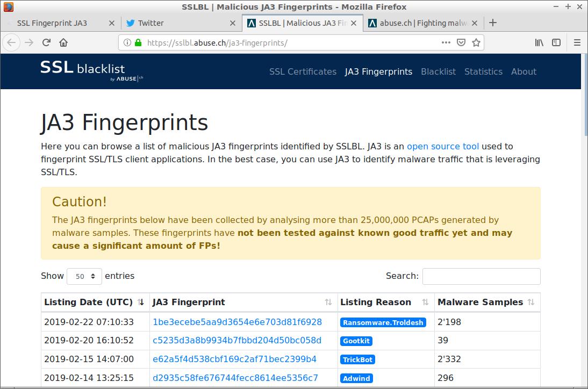The image size is (588, 389).
Task: Click the browser forward arrow
Action: coord(29,43)
